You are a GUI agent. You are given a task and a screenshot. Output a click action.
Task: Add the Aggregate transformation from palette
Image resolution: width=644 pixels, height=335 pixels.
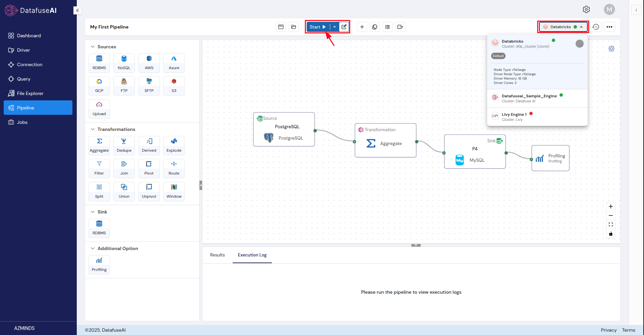[99, 145]
